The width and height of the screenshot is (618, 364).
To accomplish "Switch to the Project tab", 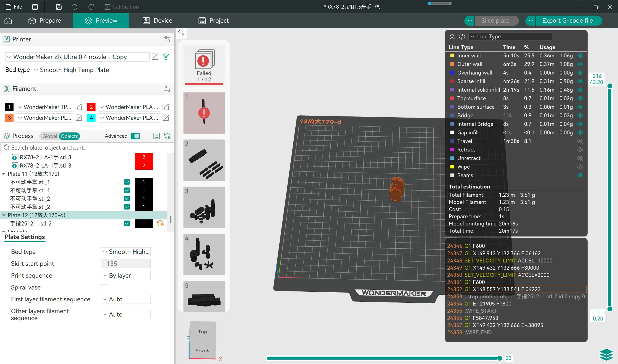I will pos(214,21).
